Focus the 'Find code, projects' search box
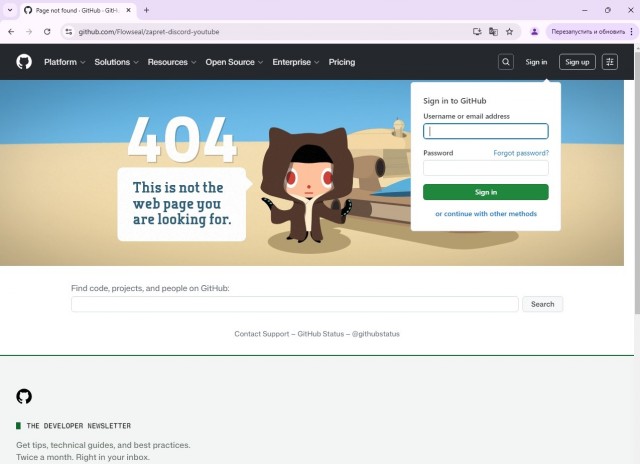The image size is (640, 464). coord(295,304)
